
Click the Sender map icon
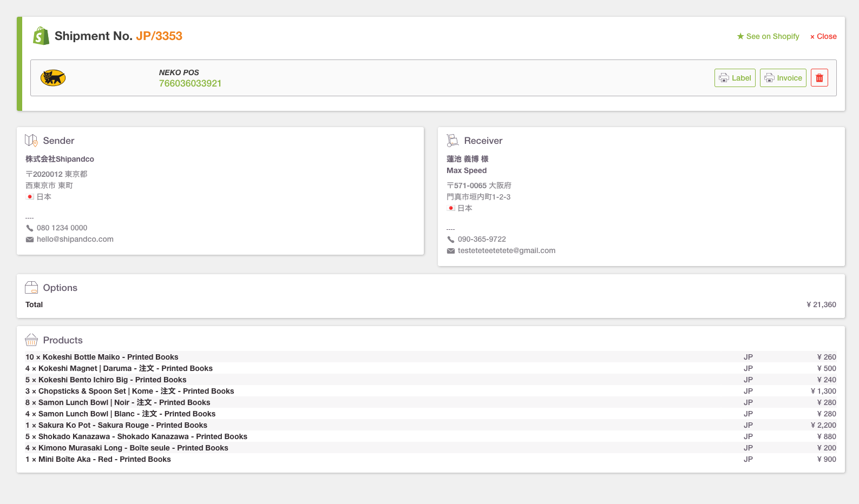point(31,141)
